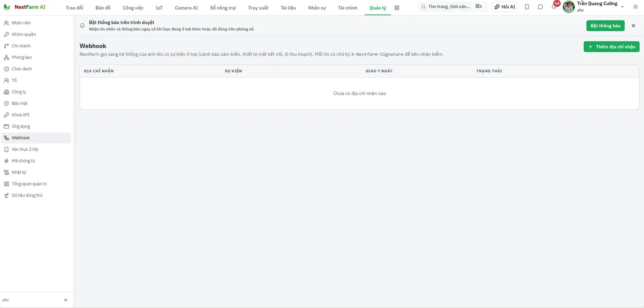This screenshot has height=308, width=644.
Task: Switch to the Trao đổi tab
Action: 74,8
